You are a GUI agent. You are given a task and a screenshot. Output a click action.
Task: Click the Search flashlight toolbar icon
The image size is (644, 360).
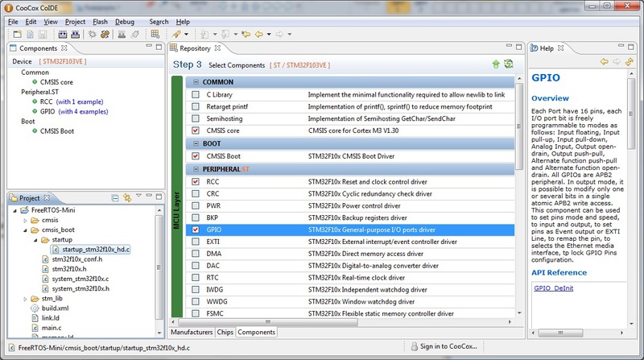coord(176,34)
